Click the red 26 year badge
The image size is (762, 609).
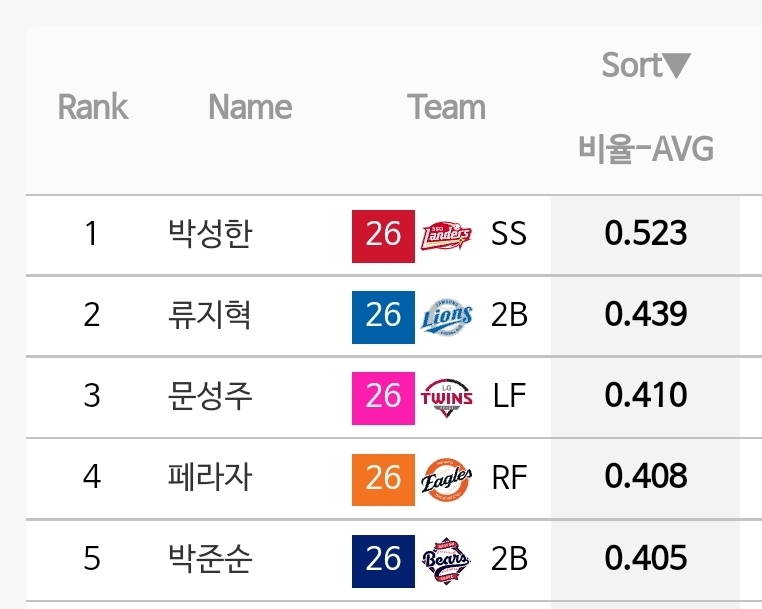[383, 234]
